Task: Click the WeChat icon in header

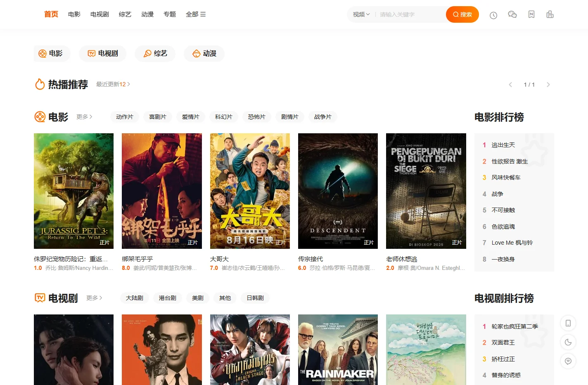Action: (512, 14)
